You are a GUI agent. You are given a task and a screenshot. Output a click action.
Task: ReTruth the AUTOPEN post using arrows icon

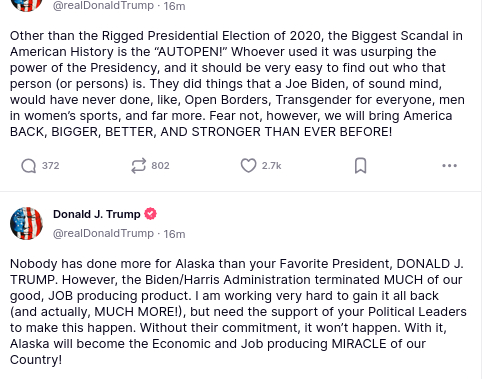click(x=138, y=166)
